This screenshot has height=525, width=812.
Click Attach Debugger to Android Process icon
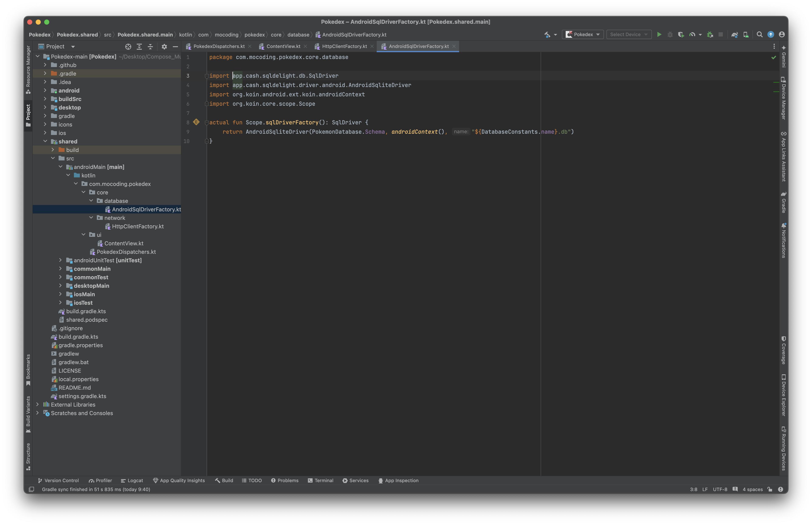point(710,34)
